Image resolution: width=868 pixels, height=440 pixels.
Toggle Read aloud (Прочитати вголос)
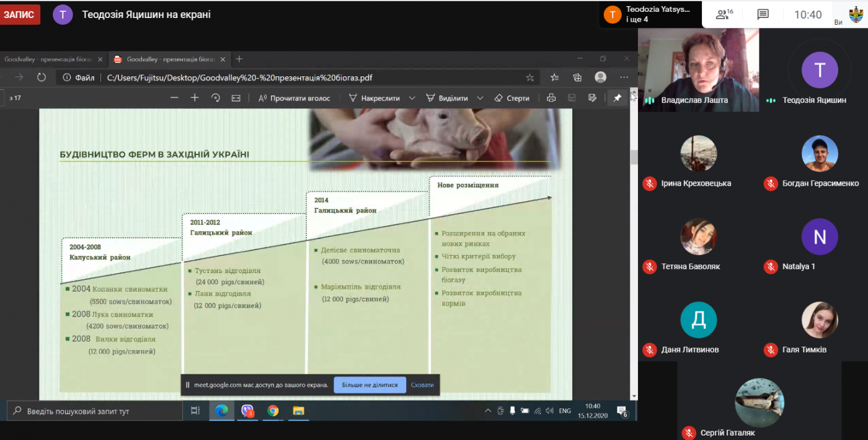(294, 98)
